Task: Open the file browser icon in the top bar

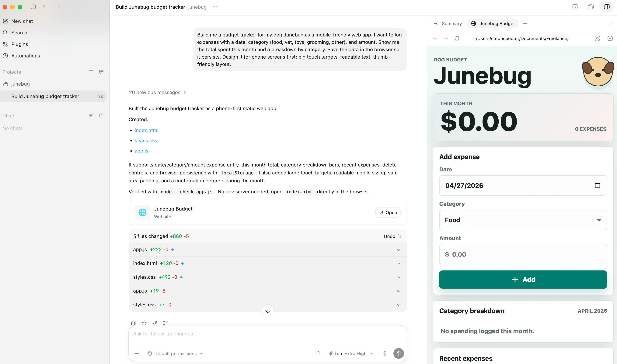Action: [x=591, y=7]
